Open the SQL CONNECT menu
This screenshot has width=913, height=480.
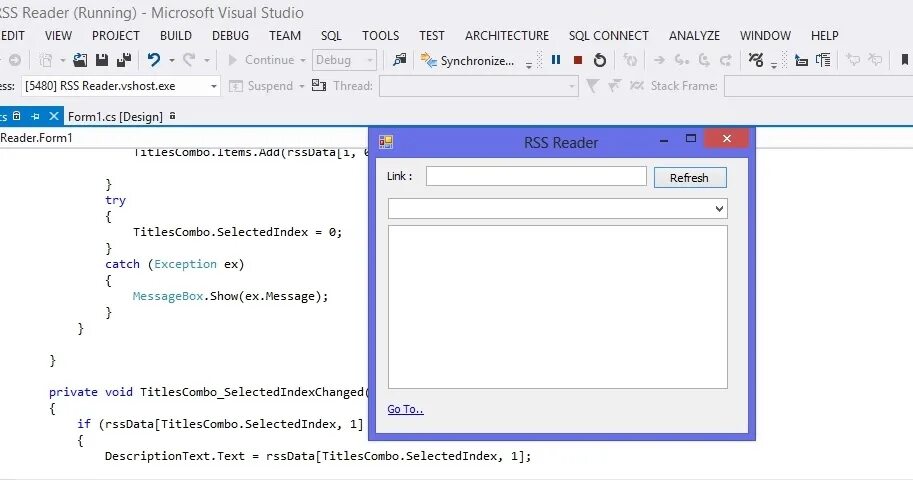tap(608, 36)
